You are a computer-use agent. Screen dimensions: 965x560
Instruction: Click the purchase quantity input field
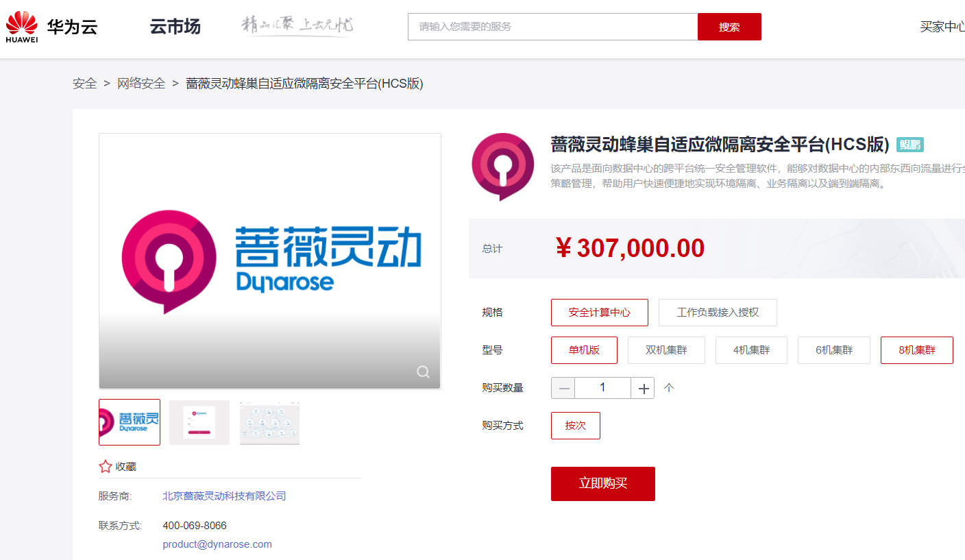point(602,388)
